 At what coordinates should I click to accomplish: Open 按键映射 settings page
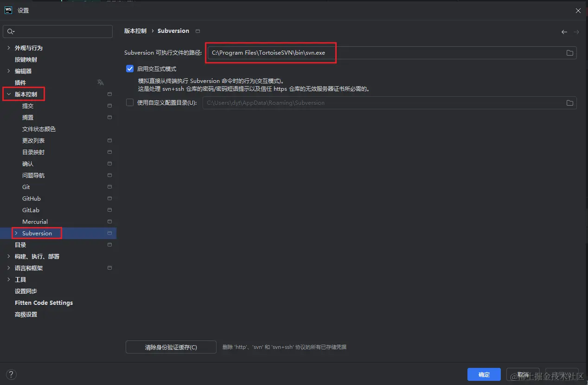tap(26, 59)
